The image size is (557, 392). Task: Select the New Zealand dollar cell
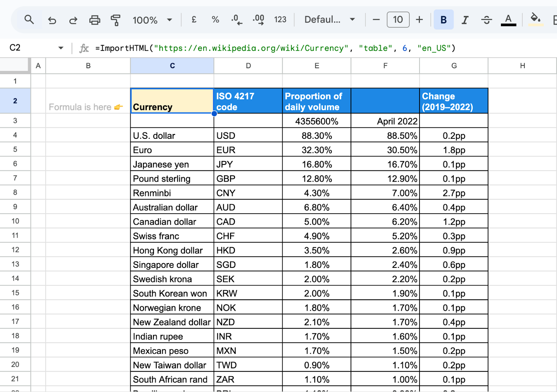[x=172, y=322]
